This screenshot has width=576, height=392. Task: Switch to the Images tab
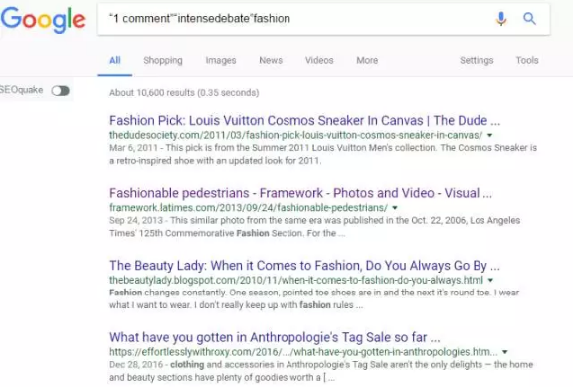pos(221,60)
